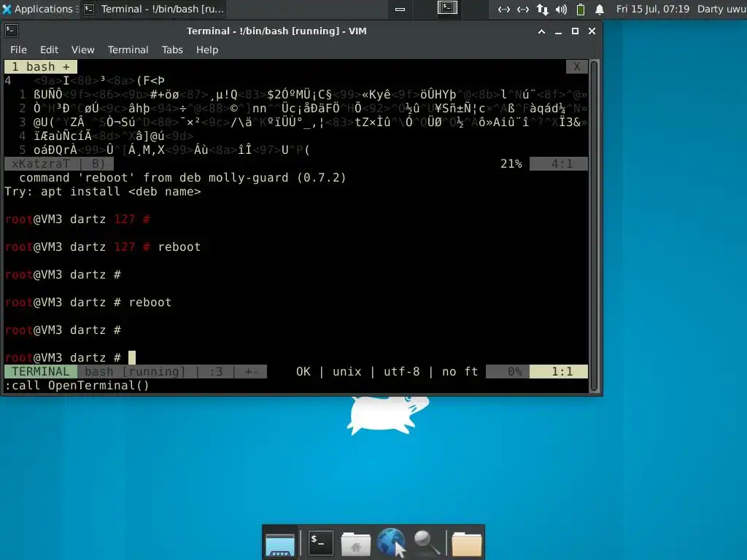Screen dimensions: 747x560
Task: Click the 'Try: apt install <deb name>' line
Action: coord(103,192)
